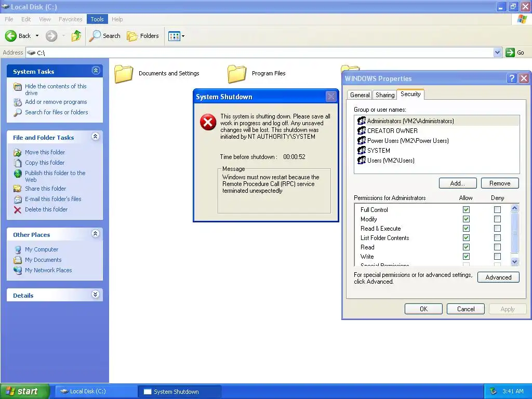
Task: Toggle Deny checkbox for List Folder Contents
Action: tap(497, 238)
